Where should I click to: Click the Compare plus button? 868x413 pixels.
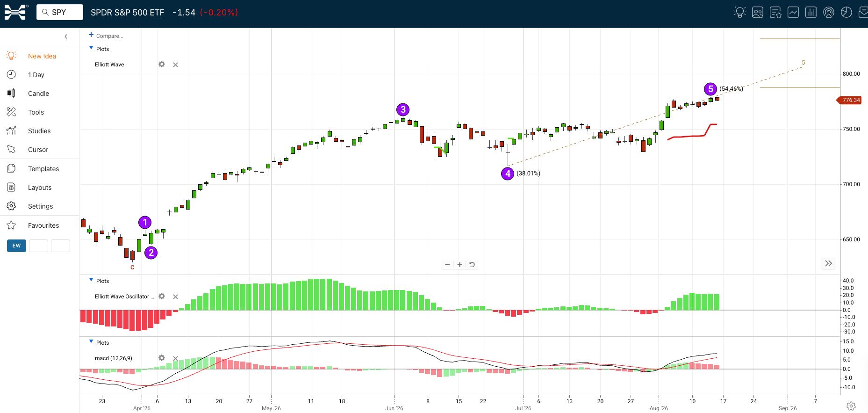(x=91, y=35)
